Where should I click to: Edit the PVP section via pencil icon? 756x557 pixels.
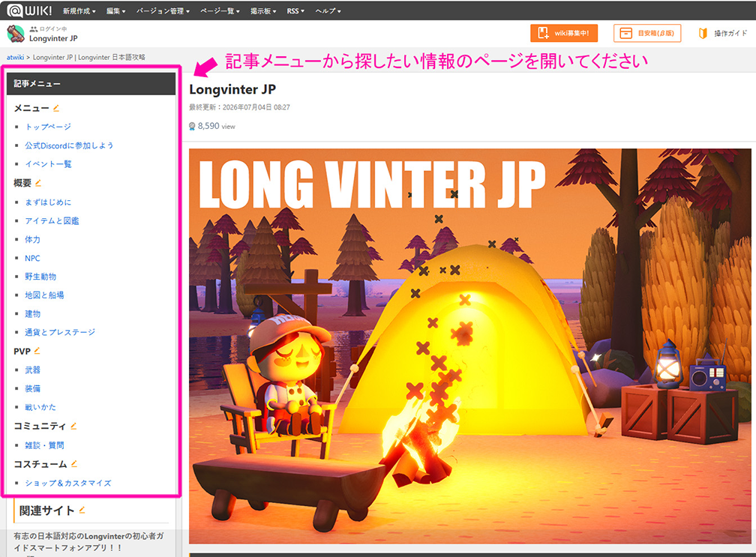click(x=37, y=351)
